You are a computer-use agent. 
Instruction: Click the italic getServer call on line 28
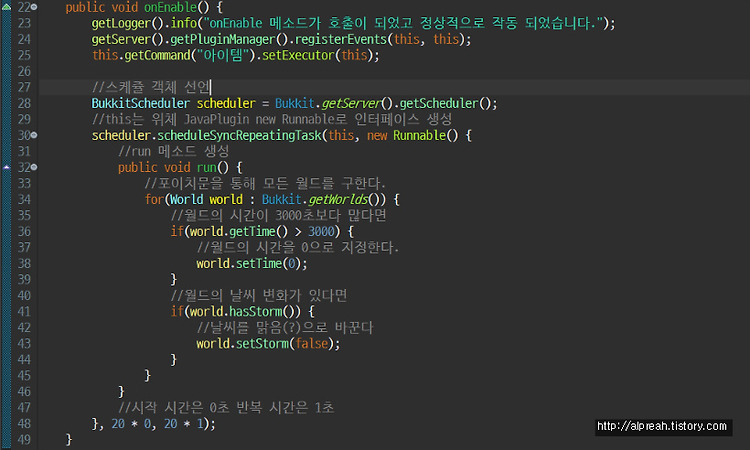coord(351,103)
